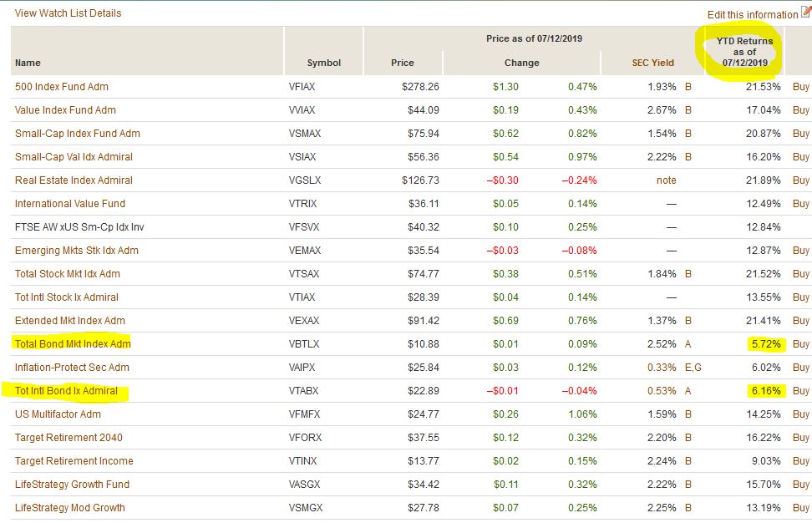Click Buy for Real Estate Index Admiral
This screenshot has height=523, width=812.
800,180
